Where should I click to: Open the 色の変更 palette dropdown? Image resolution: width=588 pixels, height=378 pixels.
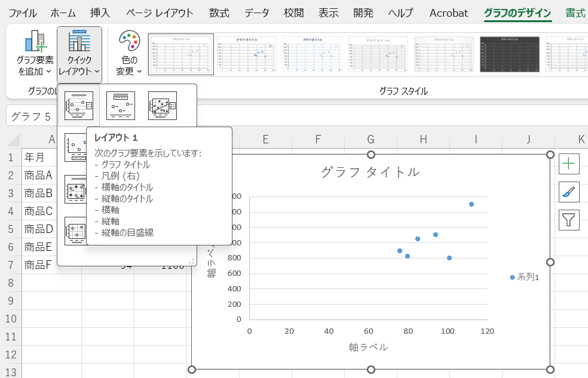129,54
